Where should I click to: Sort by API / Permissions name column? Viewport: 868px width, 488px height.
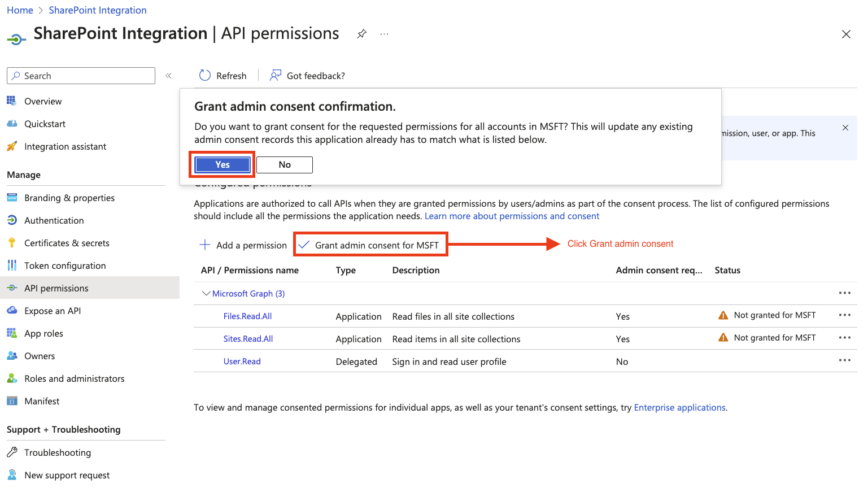[x=250, y=270]
